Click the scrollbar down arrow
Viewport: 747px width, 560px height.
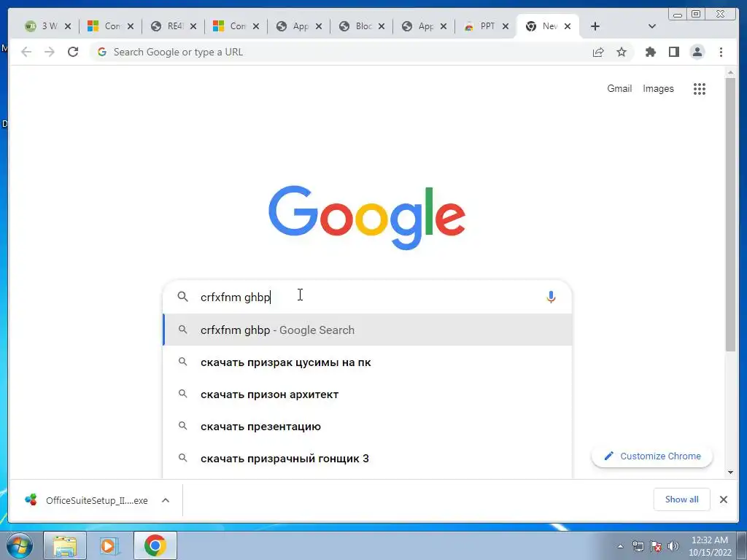coord(730,472)
